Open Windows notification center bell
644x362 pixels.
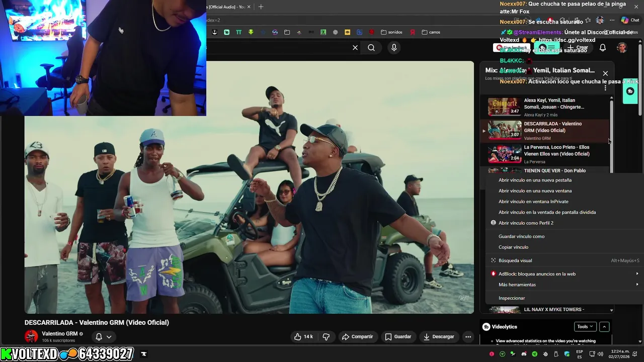click(x=634, y=354)
